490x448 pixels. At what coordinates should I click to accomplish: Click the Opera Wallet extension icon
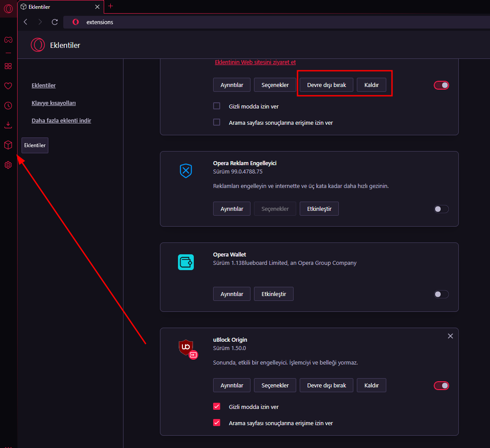coord(186,262)
